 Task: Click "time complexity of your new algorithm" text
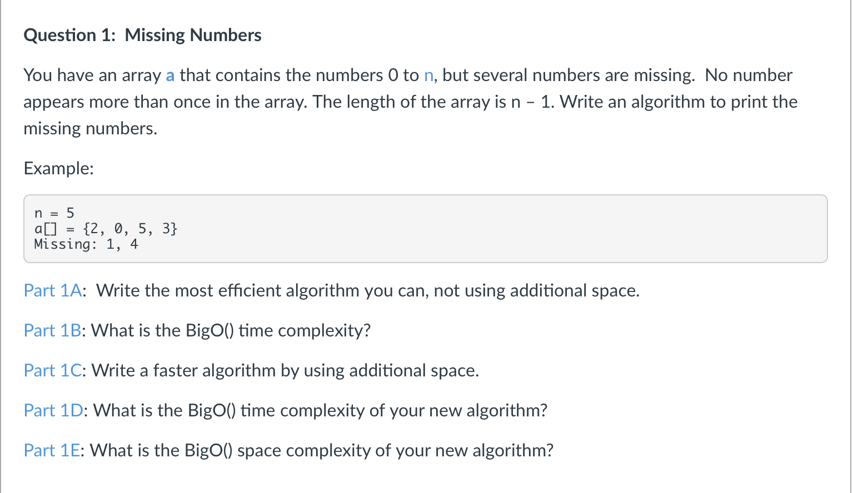[x=393, y=410]
